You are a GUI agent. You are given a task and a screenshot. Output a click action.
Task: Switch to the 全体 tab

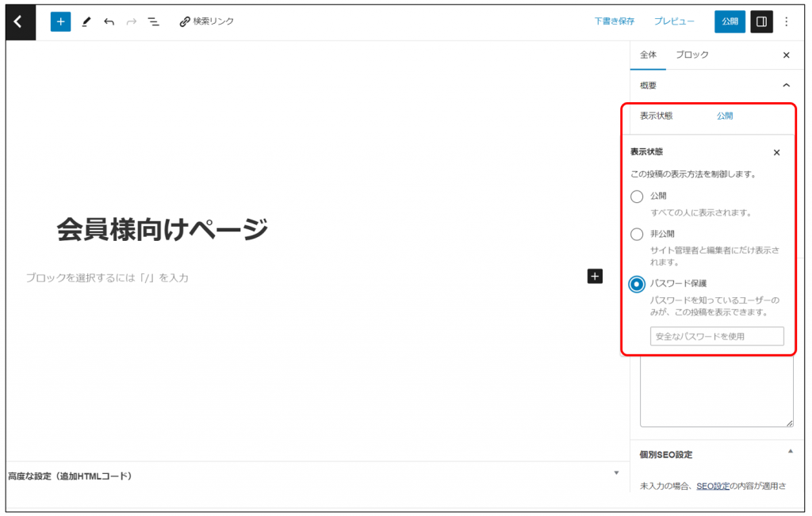648,55
